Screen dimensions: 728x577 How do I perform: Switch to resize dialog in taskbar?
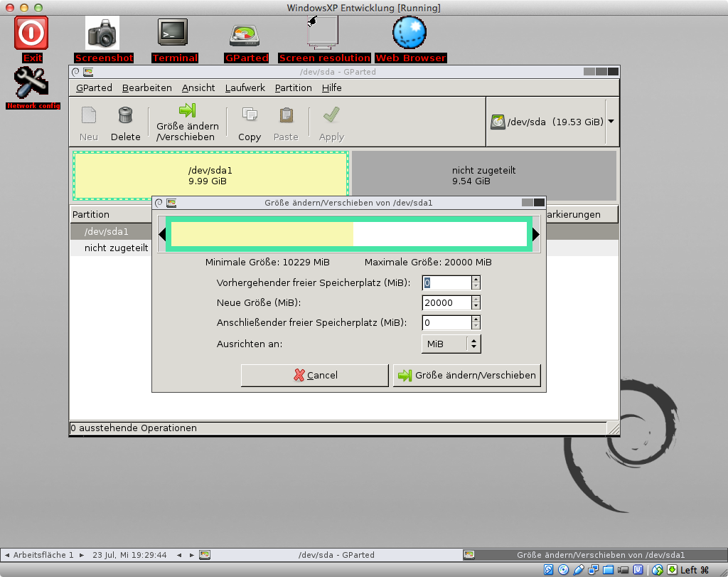(x=595, y=555)
